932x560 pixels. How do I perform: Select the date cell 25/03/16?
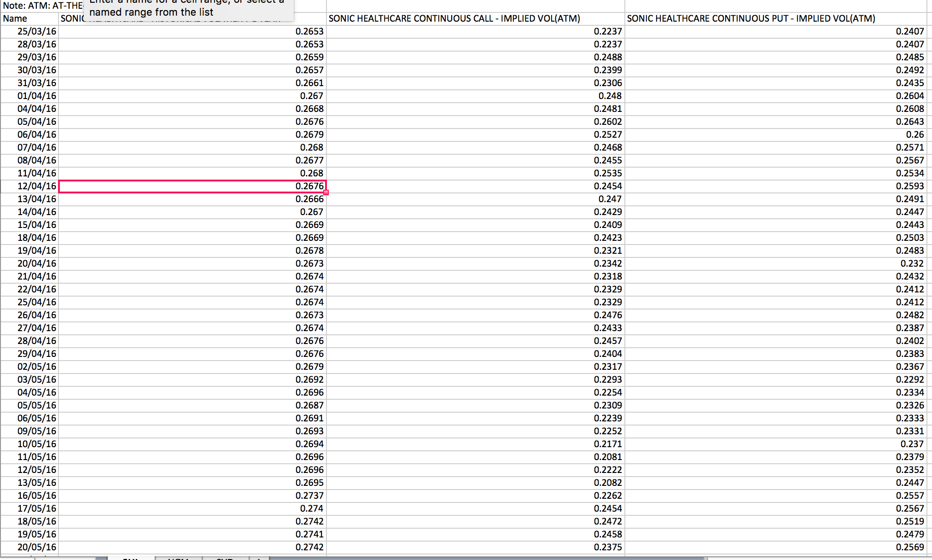(x=29, y=31)
